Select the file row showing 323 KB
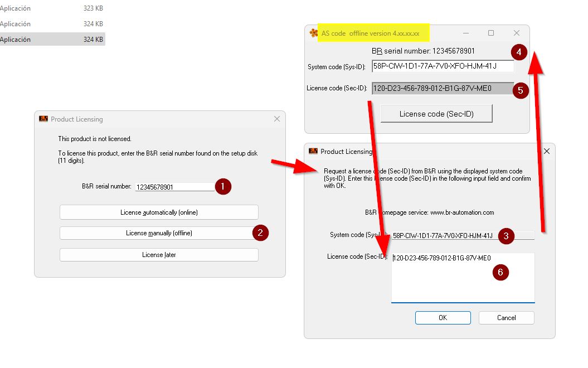This screenshot has height=368, width=588. [52, 8]
